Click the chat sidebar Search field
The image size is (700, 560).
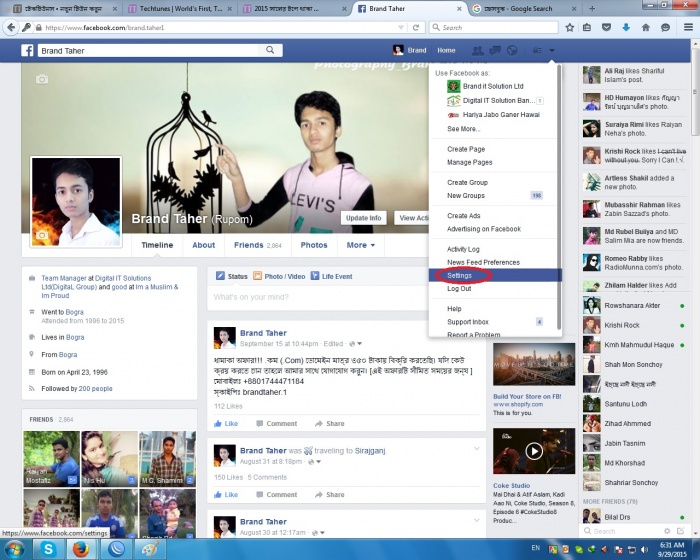tap(621, 531)
